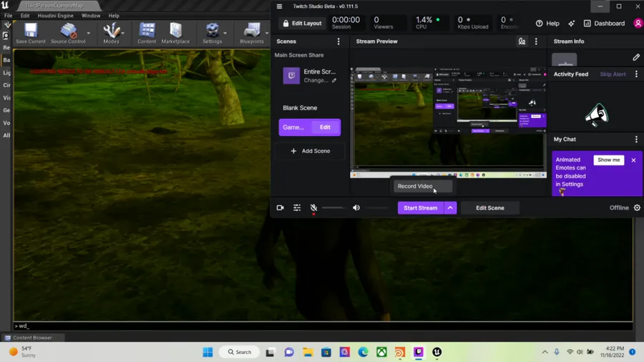Click the sparkle icon beside Help

point(571,24)
